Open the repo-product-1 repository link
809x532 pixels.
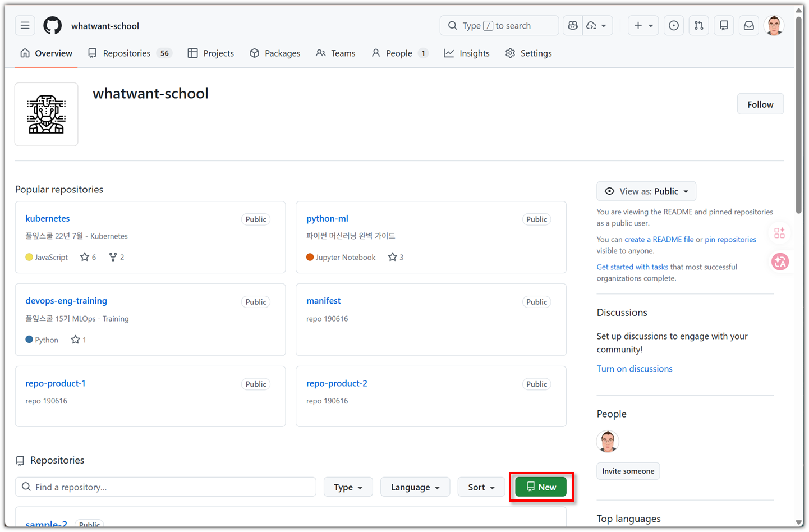tap(56, 383)
